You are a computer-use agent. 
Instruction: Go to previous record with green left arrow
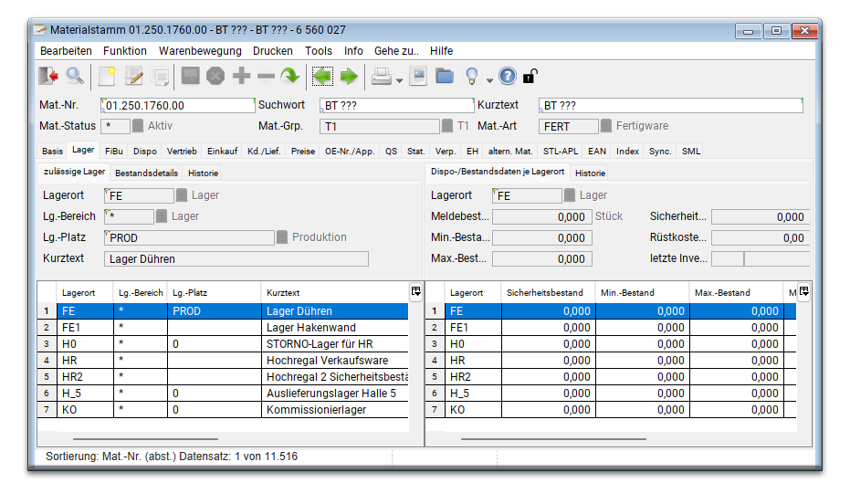point(322,77)
